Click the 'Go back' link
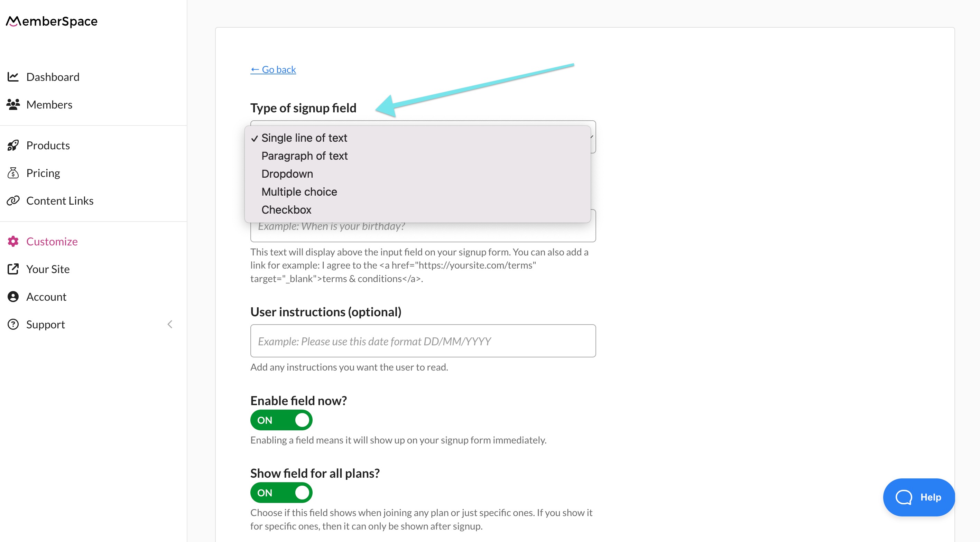980x542 pixels. click(x=273, y=69)
